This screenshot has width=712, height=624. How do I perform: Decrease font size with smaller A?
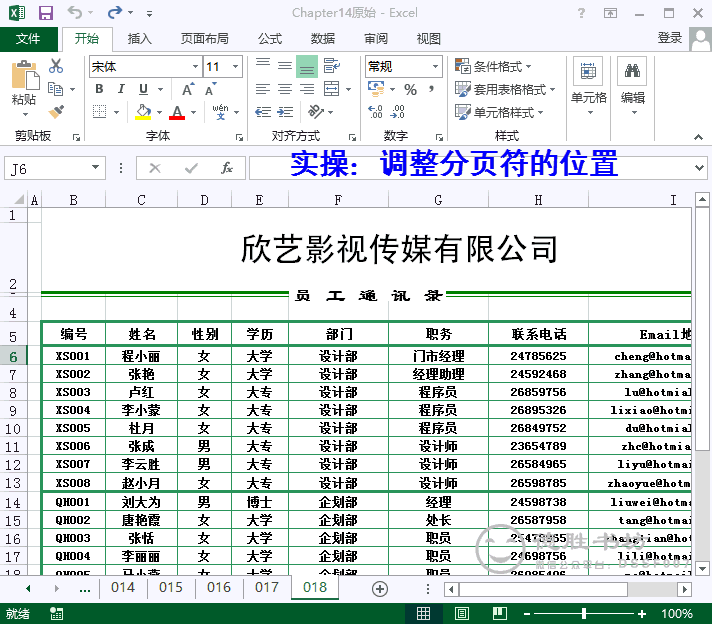(x=211, y=89)
